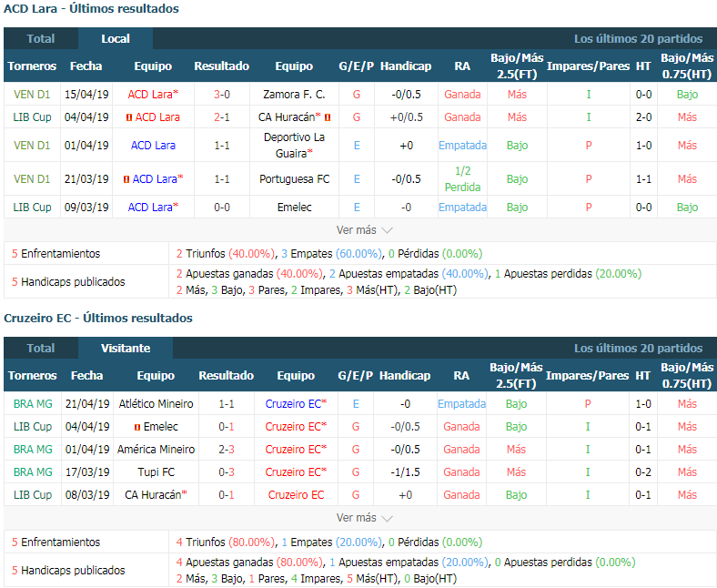
Task: Click the Handicap header in ACD Lara table
Action: (406, 66)
